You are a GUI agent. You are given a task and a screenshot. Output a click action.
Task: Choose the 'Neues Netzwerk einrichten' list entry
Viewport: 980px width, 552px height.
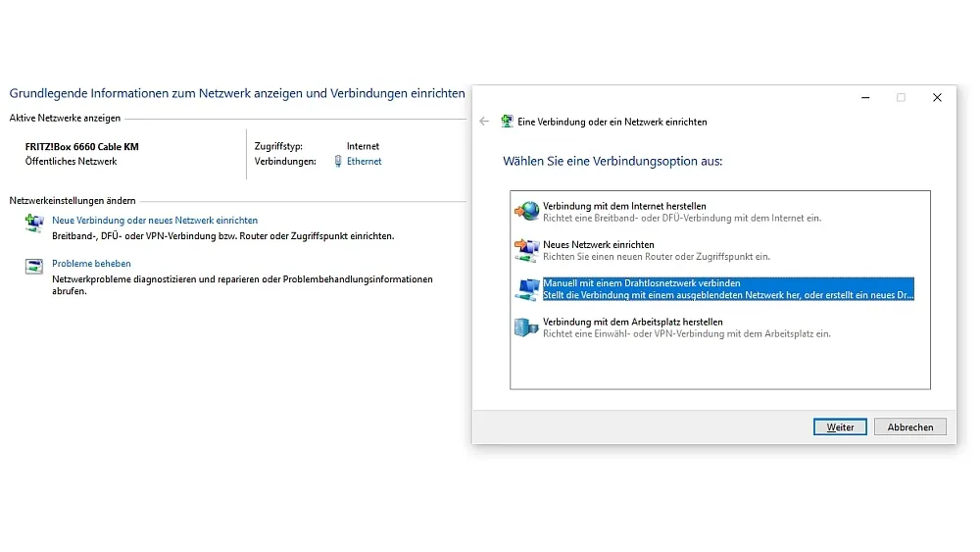pos(598,244)
